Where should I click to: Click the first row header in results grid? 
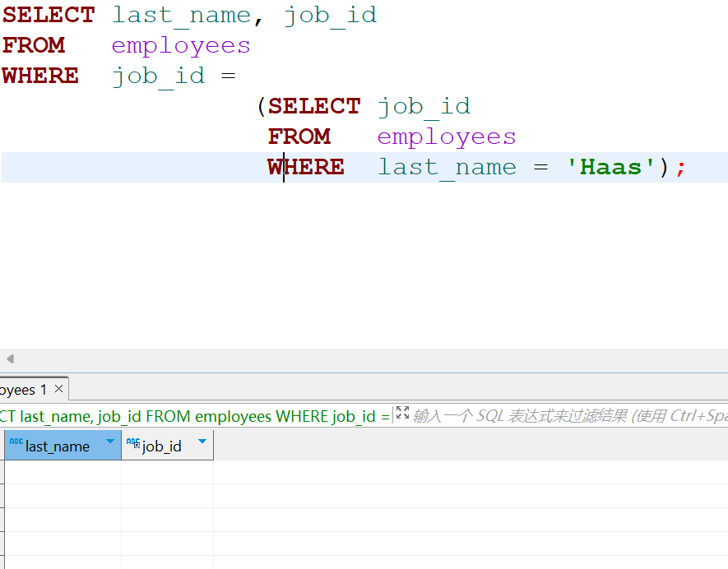2,472
